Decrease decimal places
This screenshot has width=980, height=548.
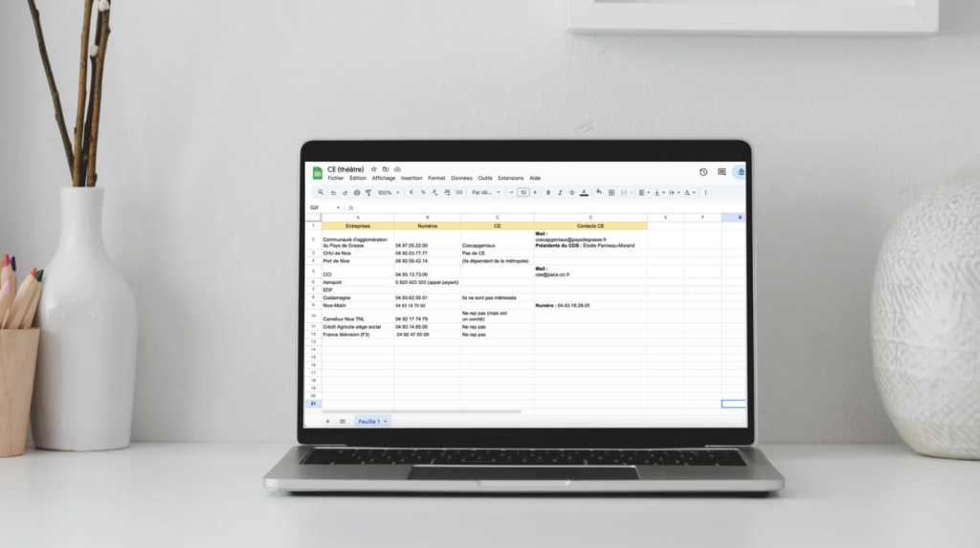click(x=434, y=192)
